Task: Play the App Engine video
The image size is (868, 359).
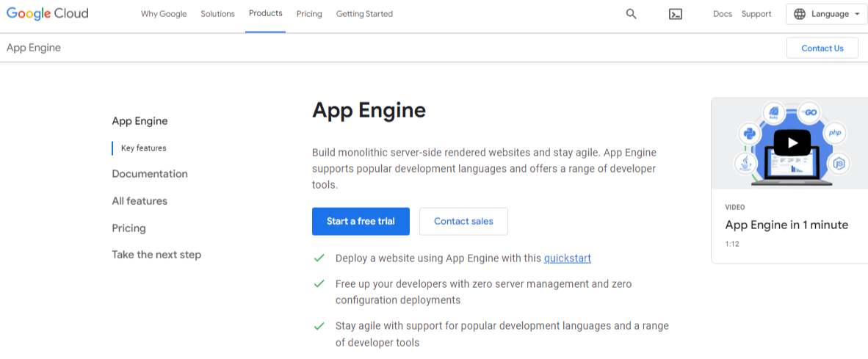Action: coord(792,143)
